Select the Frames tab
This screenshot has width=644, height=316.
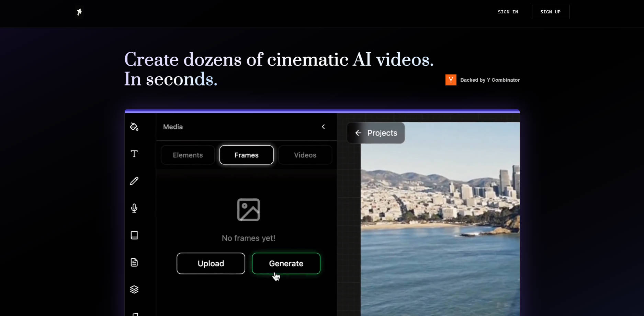[246, 155]
